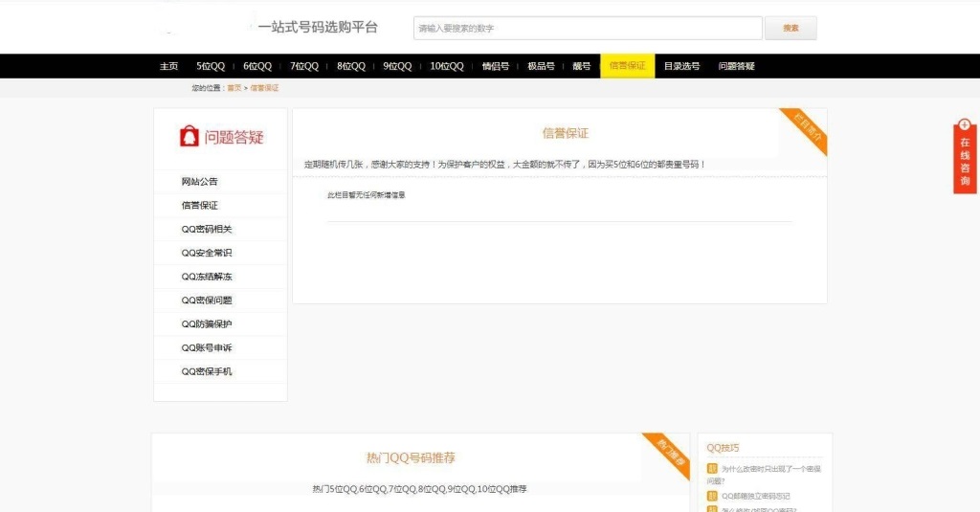The width and height of the screenshot is (980, 512).
Task: Open the 5位QQ navigation item
Action: 211,66
